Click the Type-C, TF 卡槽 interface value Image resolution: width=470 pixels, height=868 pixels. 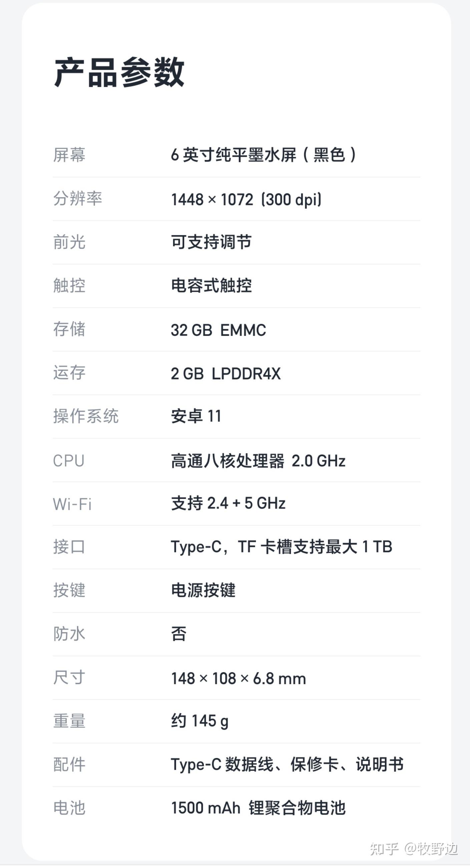[281, 547]
